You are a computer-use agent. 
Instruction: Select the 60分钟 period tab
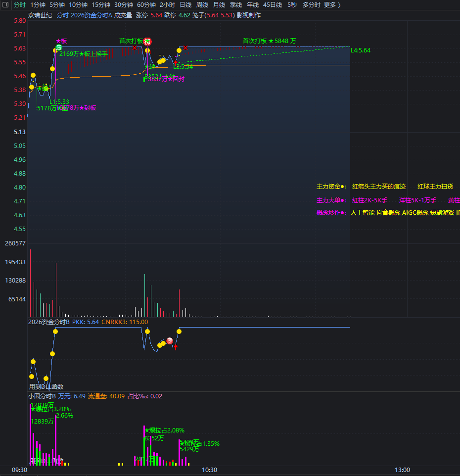click(146, 5)
